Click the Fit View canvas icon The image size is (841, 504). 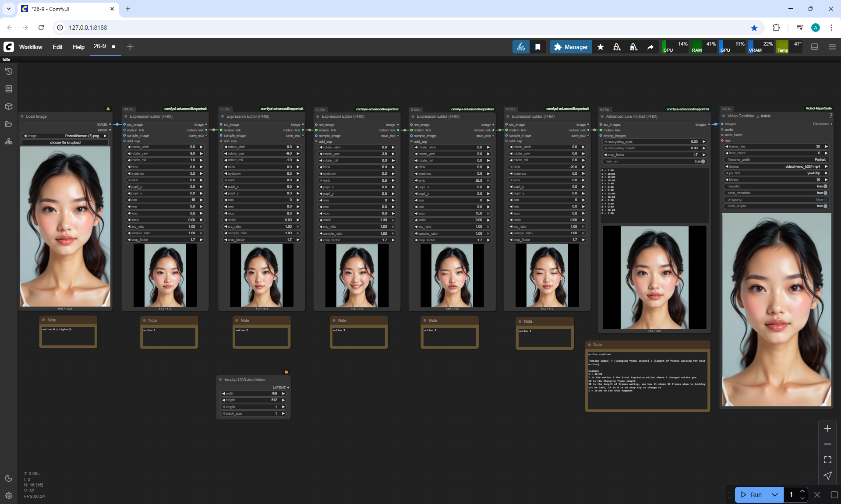(827, 460)
